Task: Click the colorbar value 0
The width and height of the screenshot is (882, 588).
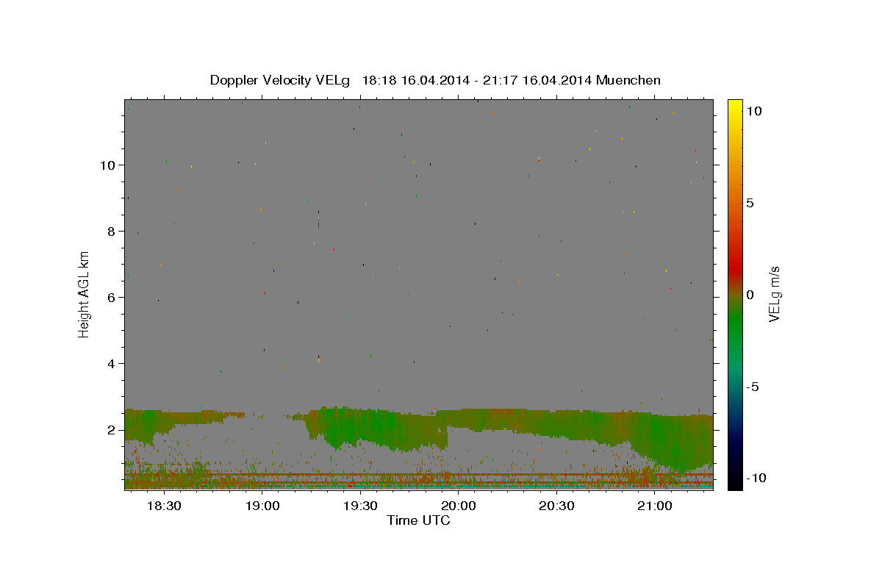Action: point(750,295)
